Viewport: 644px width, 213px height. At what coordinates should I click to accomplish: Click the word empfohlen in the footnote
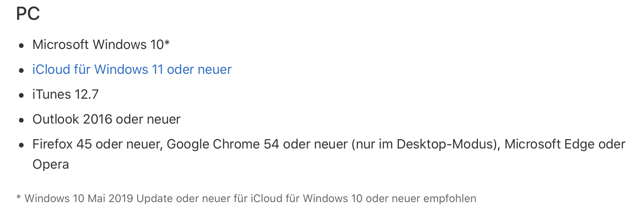point(450,199)
